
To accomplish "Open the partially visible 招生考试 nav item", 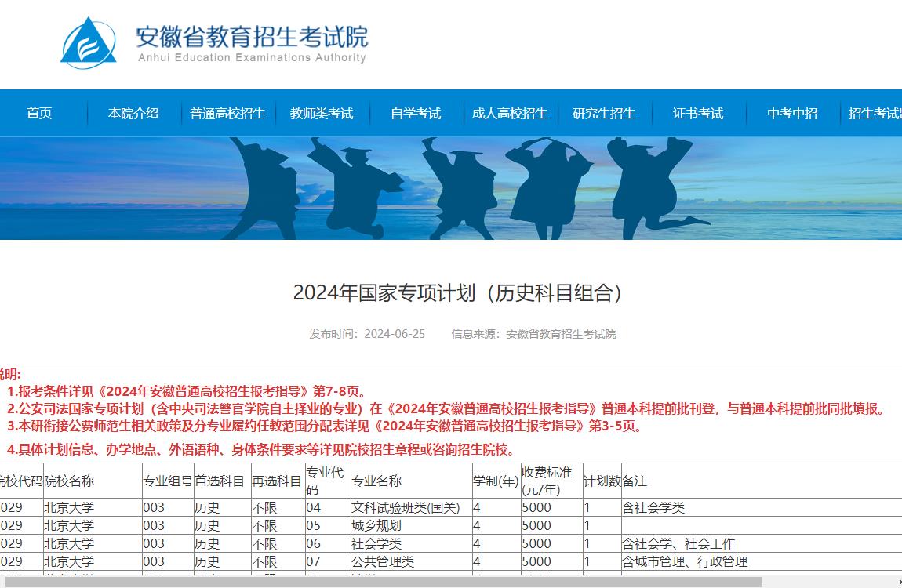I will (875, 113).
